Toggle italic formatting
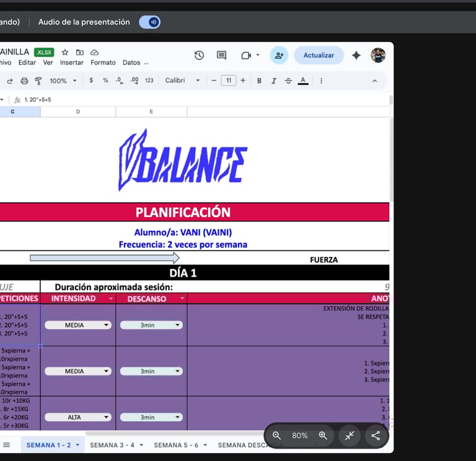Image resolution: width=476 pixels, height=461 pixels. (x=274, y=81)
